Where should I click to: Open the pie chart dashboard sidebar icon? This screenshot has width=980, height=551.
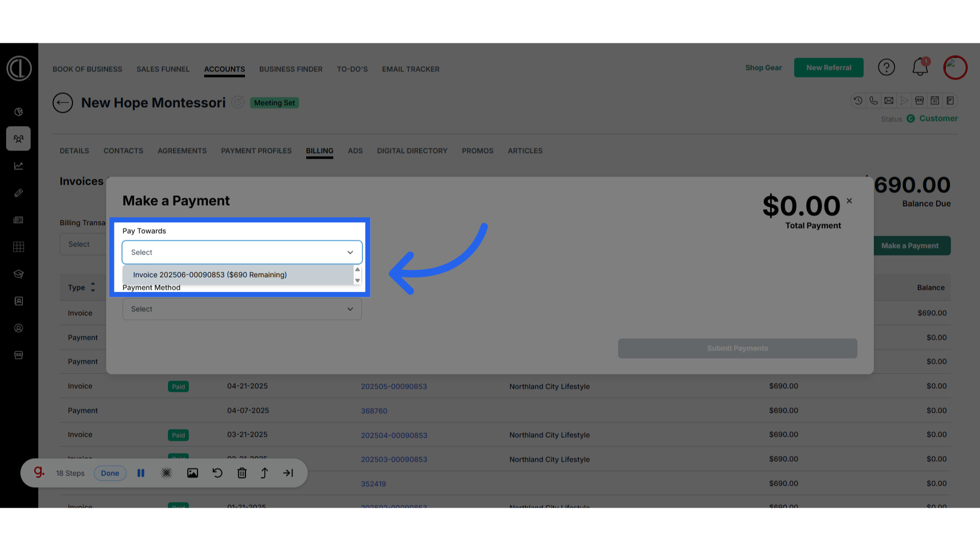tap(18, 112)
